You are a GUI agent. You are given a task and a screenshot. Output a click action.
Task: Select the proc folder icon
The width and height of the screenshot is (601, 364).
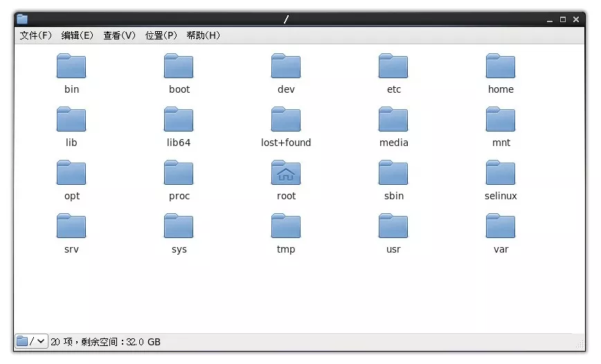(179, 172)
